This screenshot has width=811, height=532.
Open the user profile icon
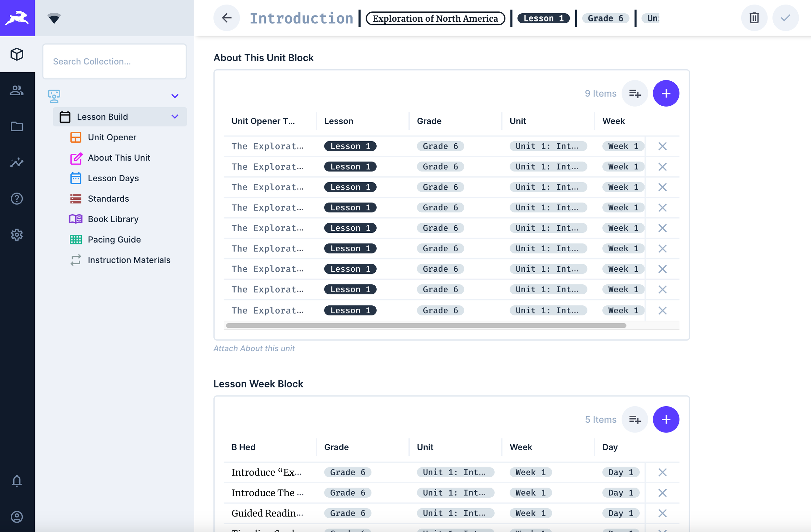pyautogui.click(x=17, y=517)
